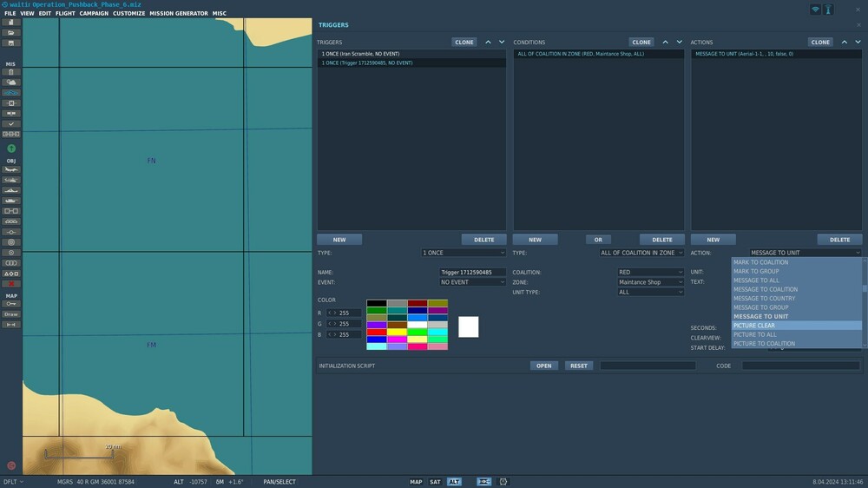Screen dimensions: 868x488
Task: Select the Iran Scramble trigger row
Action: pyautogui.click(x=411, y=54)
